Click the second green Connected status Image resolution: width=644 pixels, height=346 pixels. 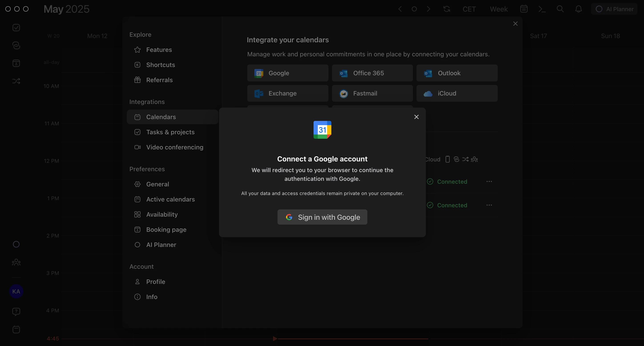tap(447, 205)
